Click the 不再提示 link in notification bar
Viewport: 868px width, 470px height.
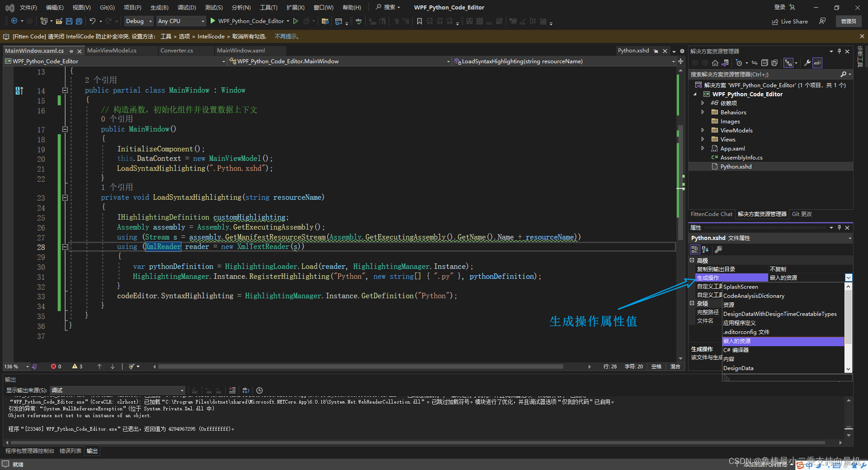(x=287, y=37)
